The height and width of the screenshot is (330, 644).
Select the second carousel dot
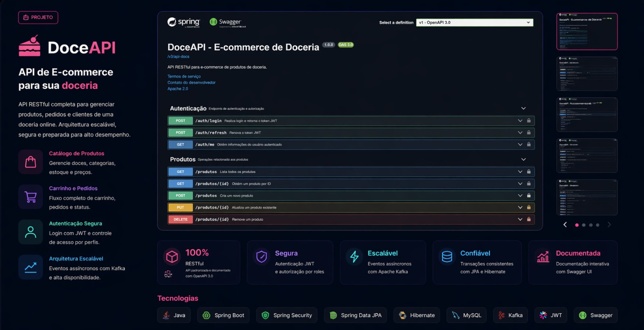tap(584, 225)
